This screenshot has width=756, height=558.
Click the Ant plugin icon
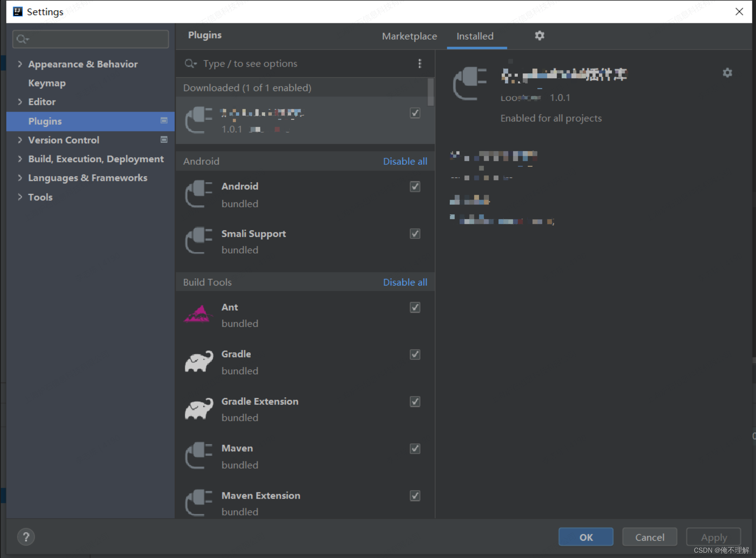tap(198, 314)
